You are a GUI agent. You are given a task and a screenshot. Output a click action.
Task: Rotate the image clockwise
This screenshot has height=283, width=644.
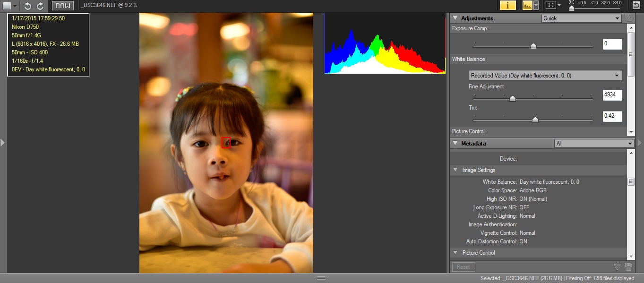[40, 6]
